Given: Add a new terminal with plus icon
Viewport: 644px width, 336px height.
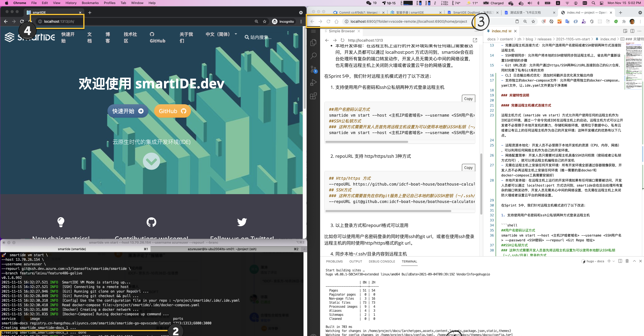Looking at the screenshot, I should point(609,261).
